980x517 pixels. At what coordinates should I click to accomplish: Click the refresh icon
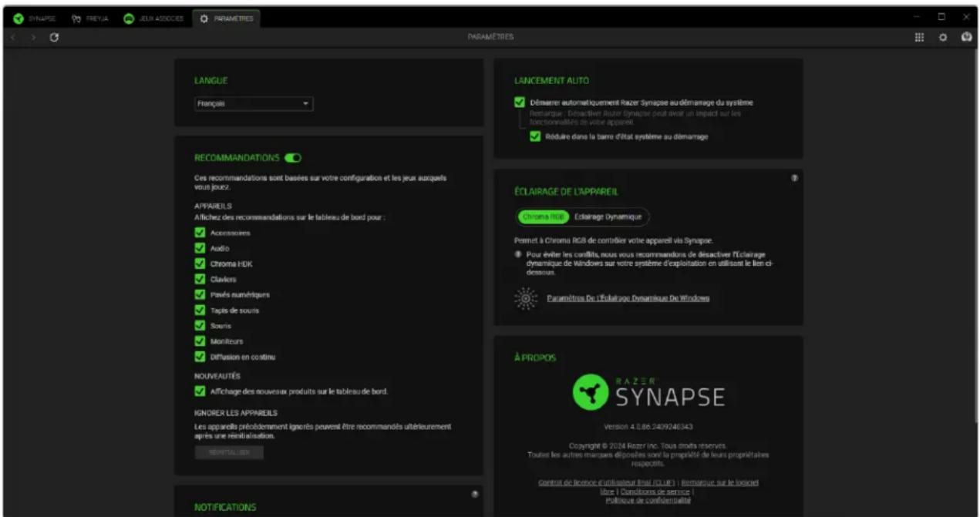tap(53, 37)
